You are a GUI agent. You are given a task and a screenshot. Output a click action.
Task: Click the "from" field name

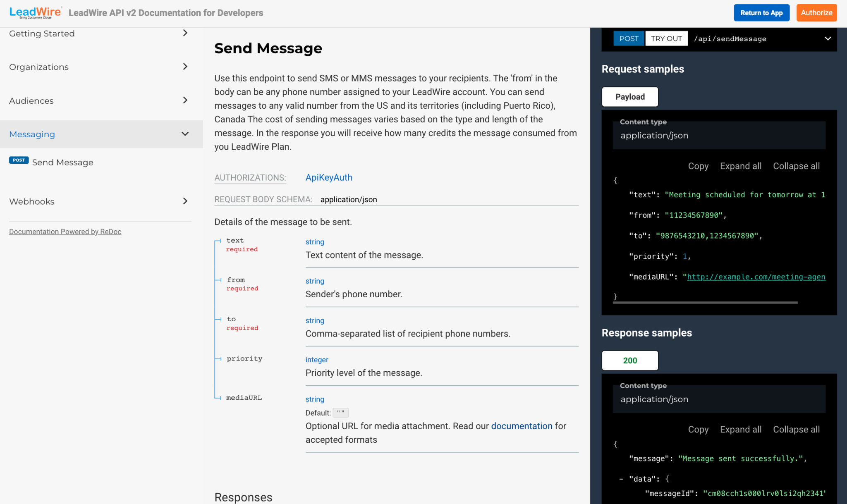(236, 280)
